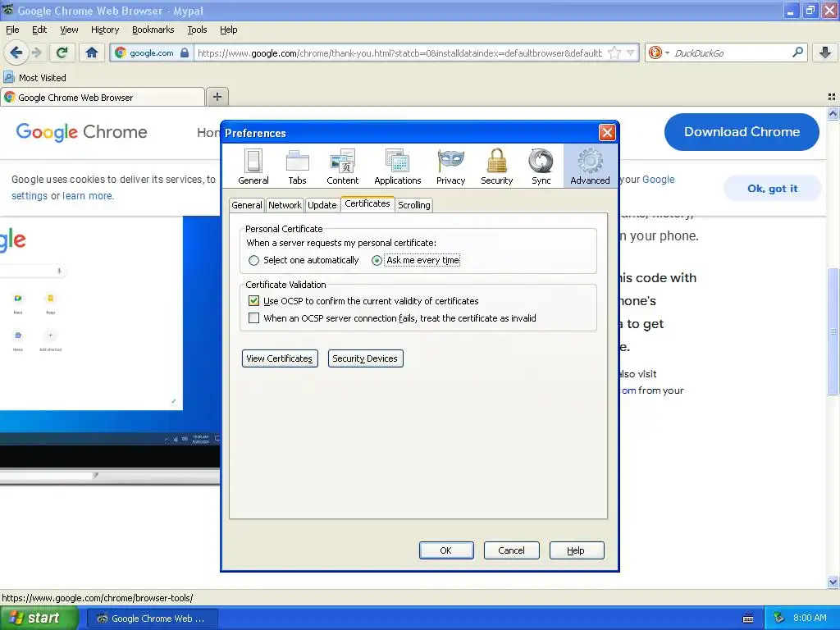Click the browser Back arrow button
Viewport: 840px width, 630px height.
point(16,52)
